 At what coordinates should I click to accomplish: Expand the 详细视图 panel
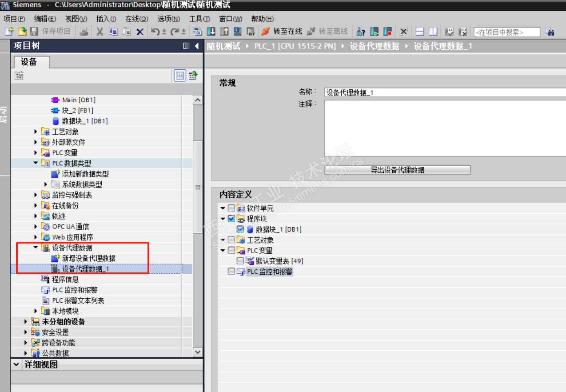click(x=16, y=365)
